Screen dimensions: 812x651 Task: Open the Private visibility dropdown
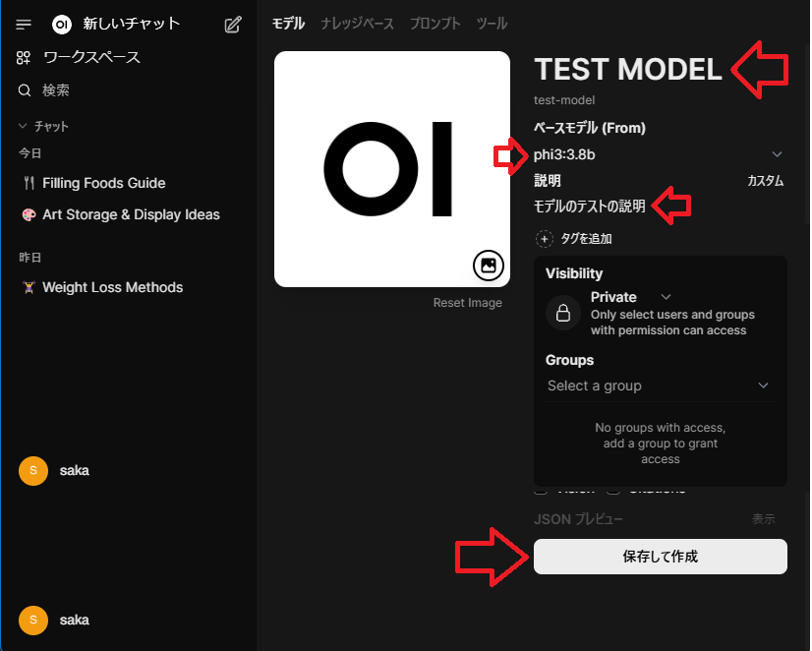[x=631, y=297]
